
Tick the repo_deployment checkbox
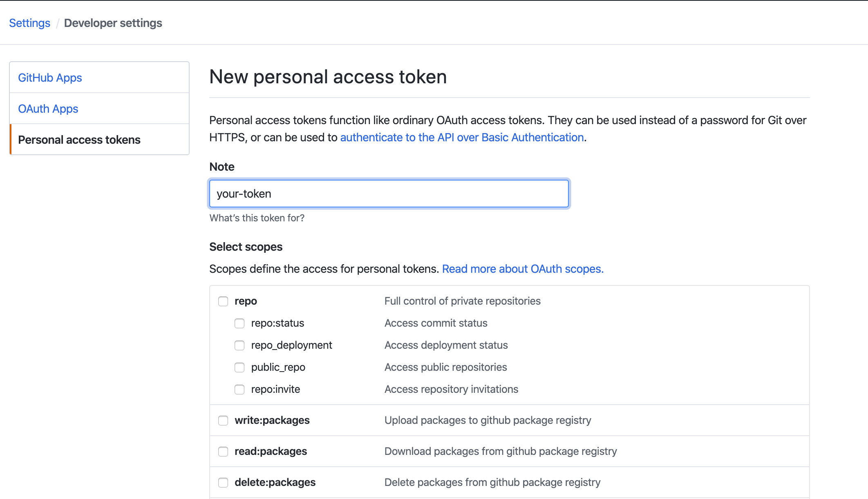239,345
